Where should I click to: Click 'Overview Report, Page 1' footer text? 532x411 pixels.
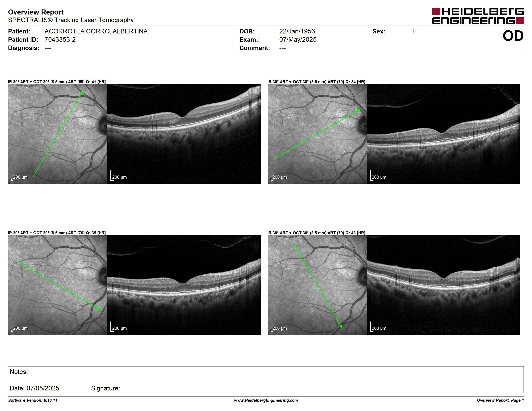pos(500,400)
